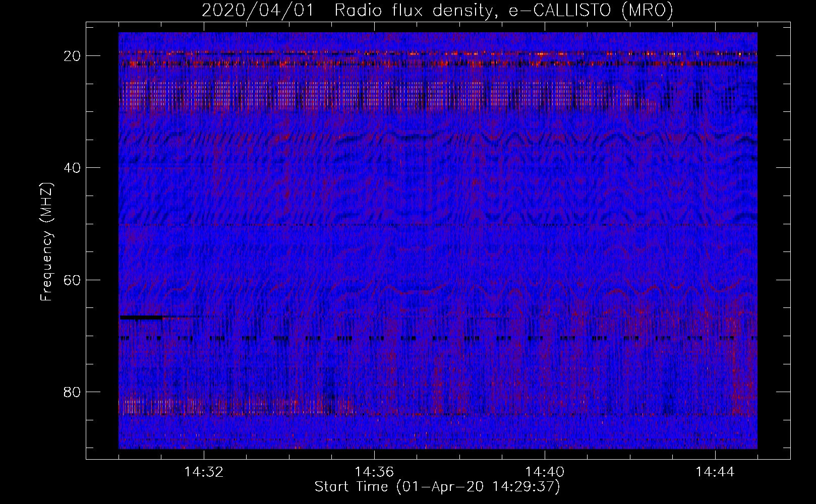Image resolution: width=816 pixels, height=504 pixels.
Task: Click the 14:40 time tick label
Action: click(x=545, y=472)
